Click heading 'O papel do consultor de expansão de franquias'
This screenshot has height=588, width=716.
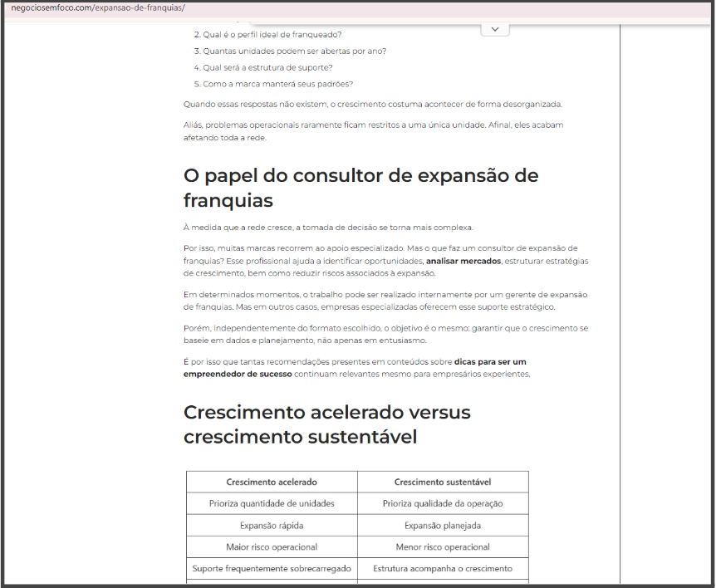[360, 188]
